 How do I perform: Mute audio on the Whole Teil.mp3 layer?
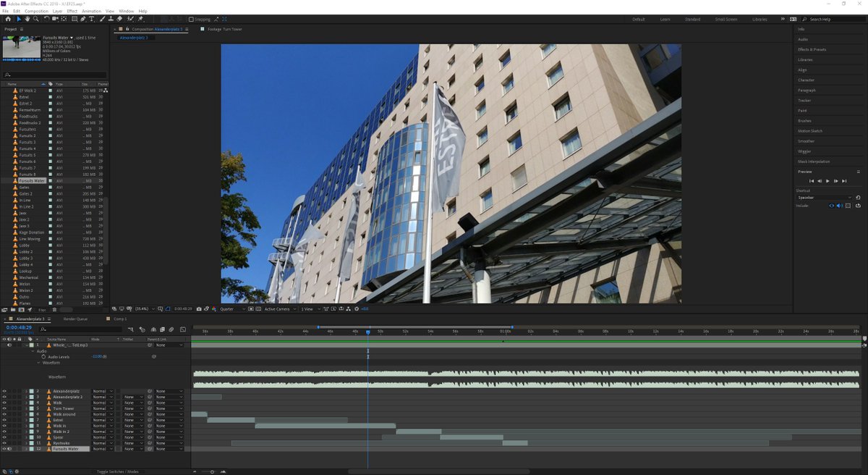coord(9,345)
